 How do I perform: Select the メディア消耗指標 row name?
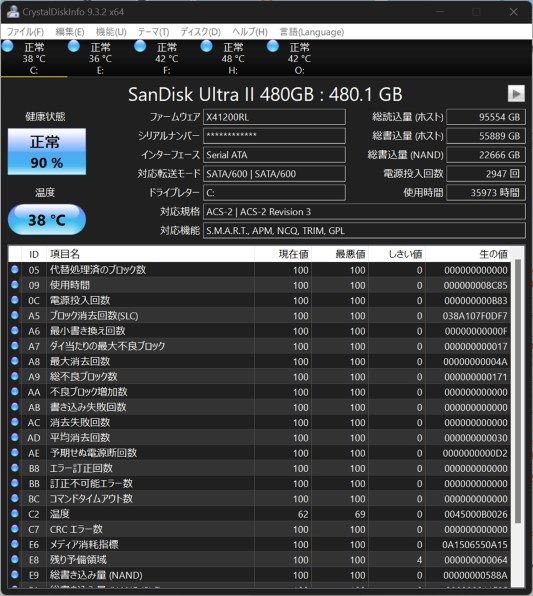click(84, 544)
